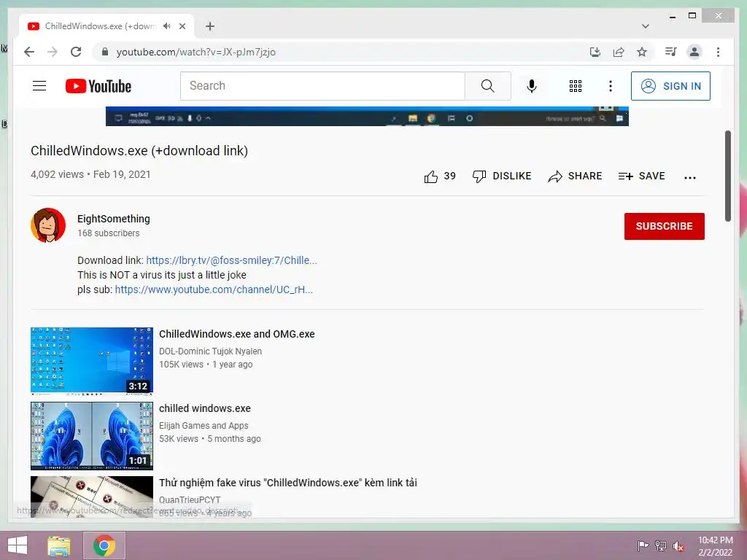The height and width of the screenshot is (560, 747).
Task: Like the video with thumbs up
Action: point(430,176)
